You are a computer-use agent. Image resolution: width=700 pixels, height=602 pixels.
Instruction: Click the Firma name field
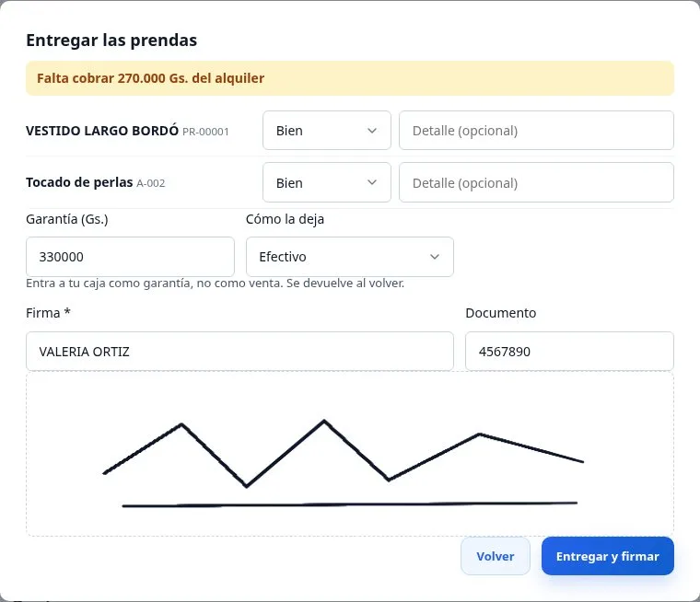[239, 352]
